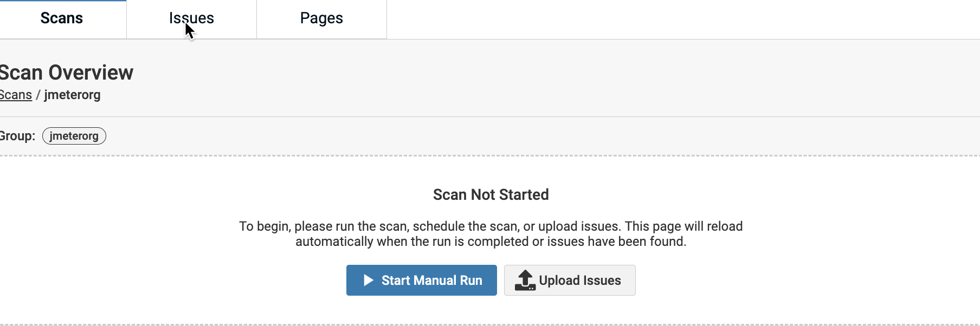Follow the Scans breadcrumb link
This screenshot has width=980, height=326.
[16, 95]
